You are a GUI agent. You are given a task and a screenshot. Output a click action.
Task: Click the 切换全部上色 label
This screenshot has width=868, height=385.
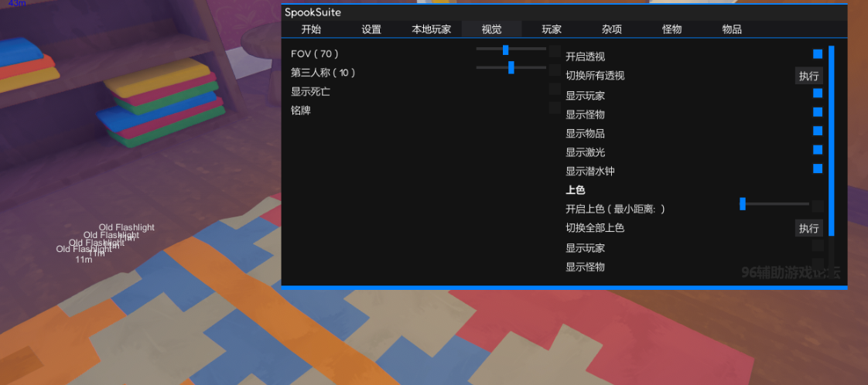point(595,227)
